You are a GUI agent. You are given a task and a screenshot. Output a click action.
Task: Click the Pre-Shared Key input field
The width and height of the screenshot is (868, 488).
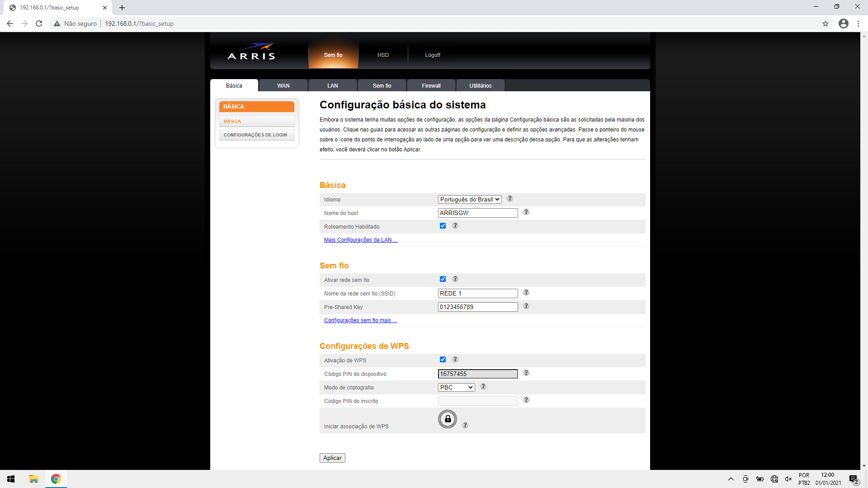pyautogui.click(x=478, y=307)
